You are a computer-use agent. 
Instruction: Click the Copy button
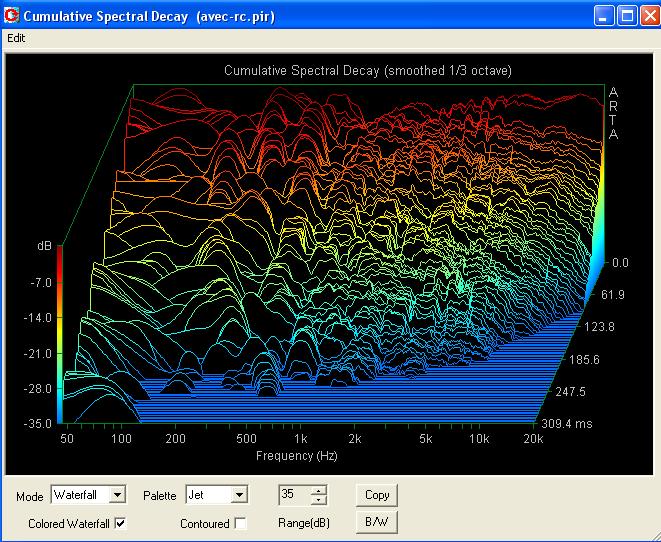[x=377, y=495]
